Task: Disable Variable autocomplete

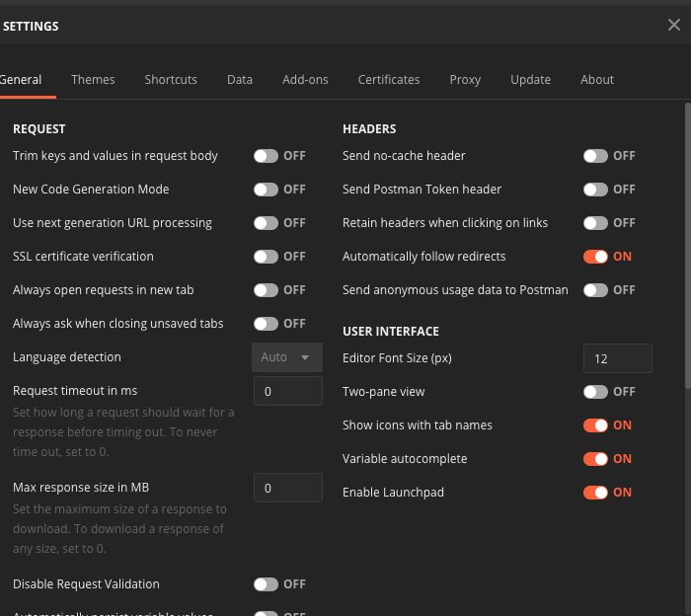Action: (x=595, y=459)
